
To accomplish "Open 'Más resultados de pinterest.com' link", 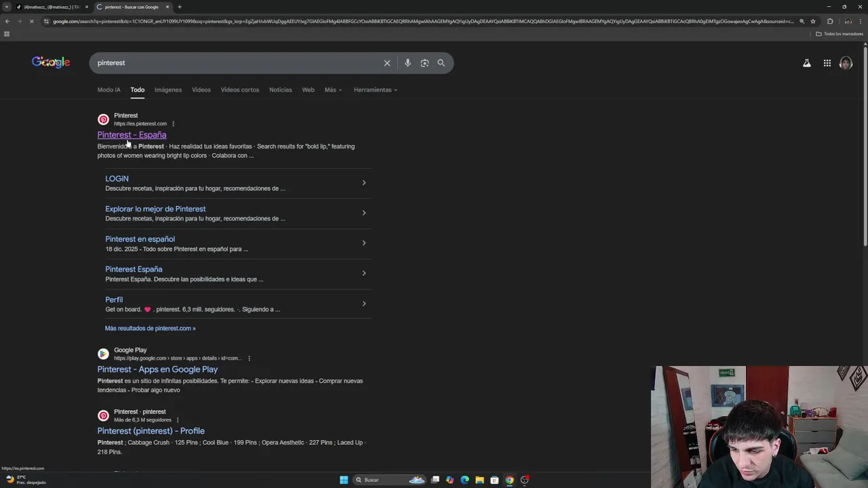I will [150, 328].
